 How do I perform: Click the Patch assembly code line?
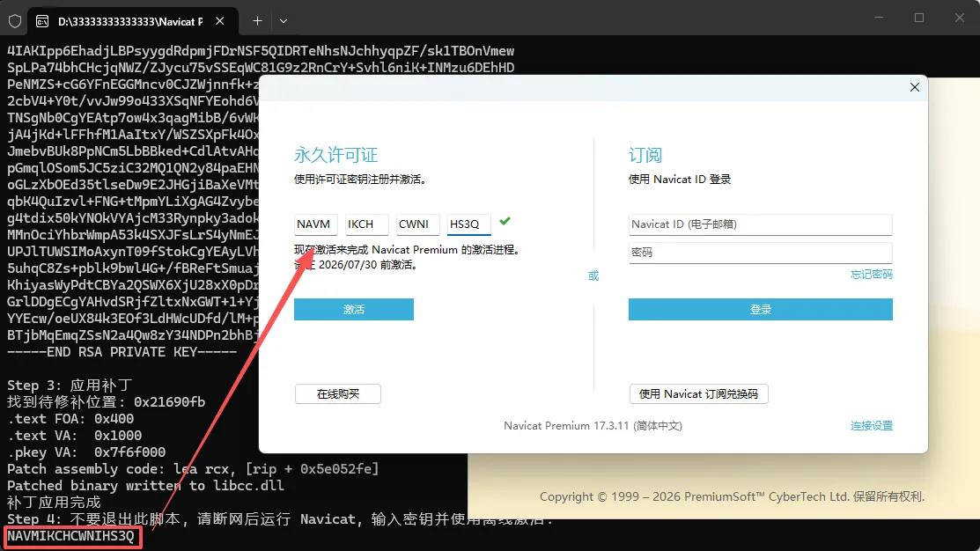193,468
